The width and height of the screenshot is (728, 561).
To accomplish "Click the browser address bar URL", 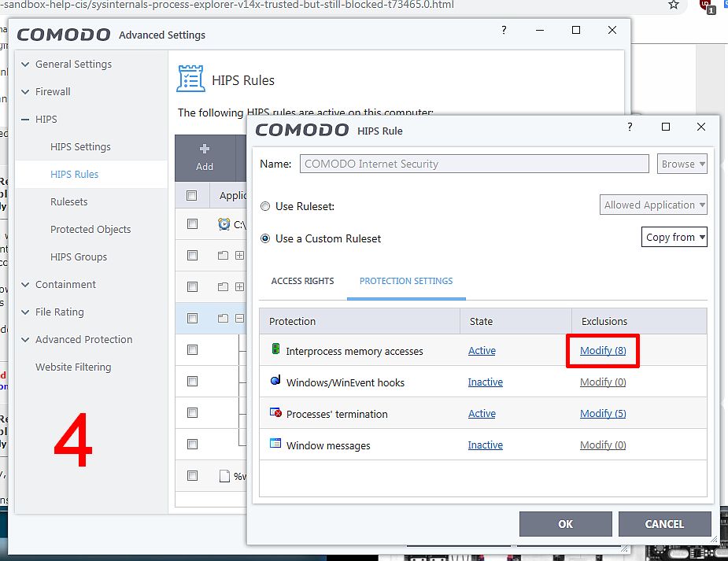I will click(x=227, y=5).
